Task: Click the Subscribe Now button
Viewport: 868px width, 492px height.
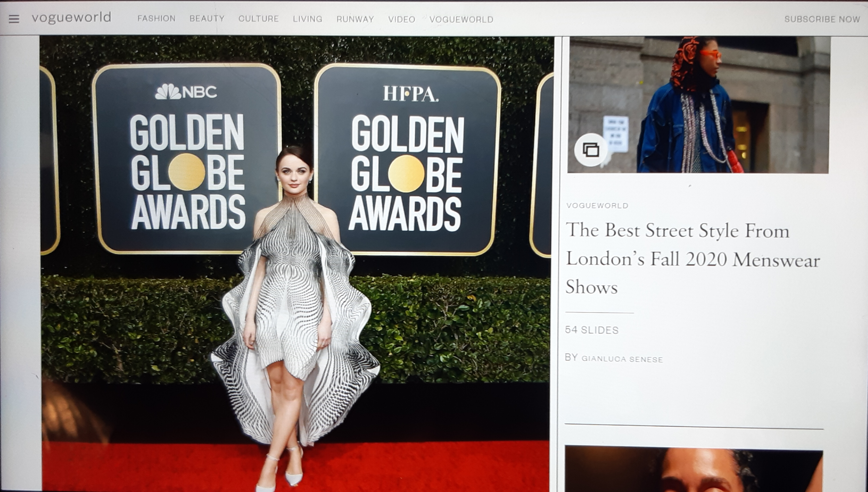Action: [x=822, y=19]
